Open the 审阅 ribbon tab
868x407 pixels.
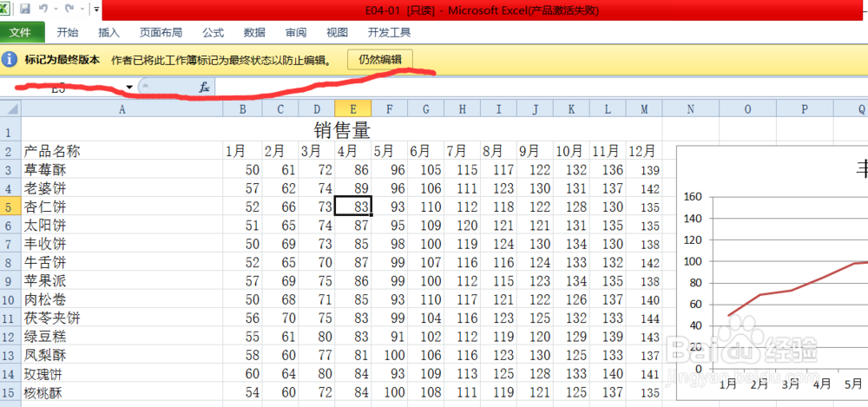(296, 33)
